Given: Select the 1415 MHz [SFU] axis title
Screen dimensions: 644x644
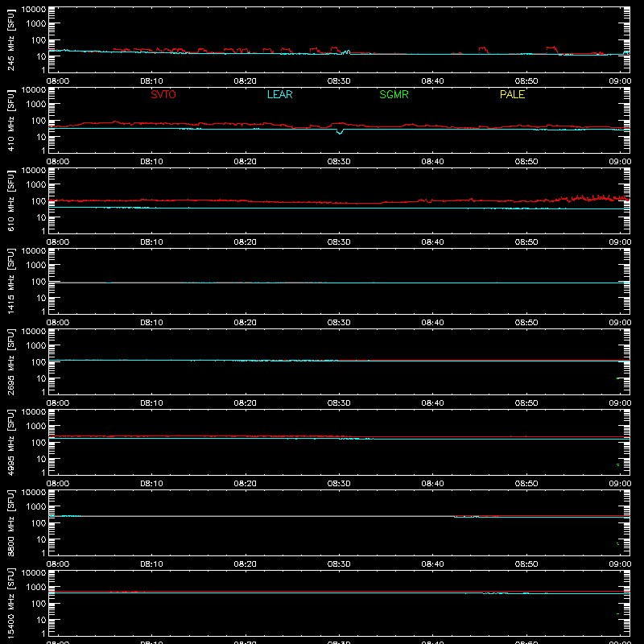Looking at the screenshot, I should [x=10, y=282].
